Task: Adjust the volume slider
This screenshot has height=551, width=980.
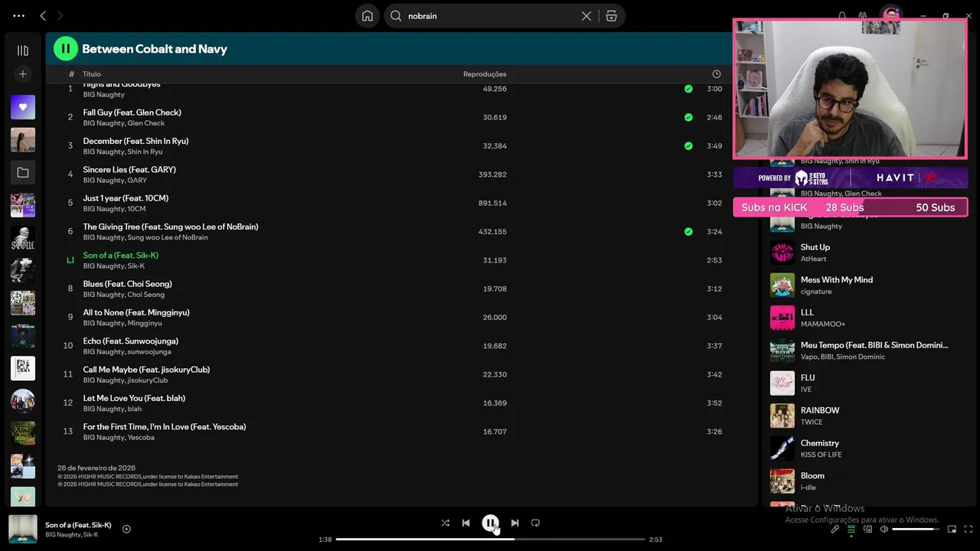Action: 916,529
